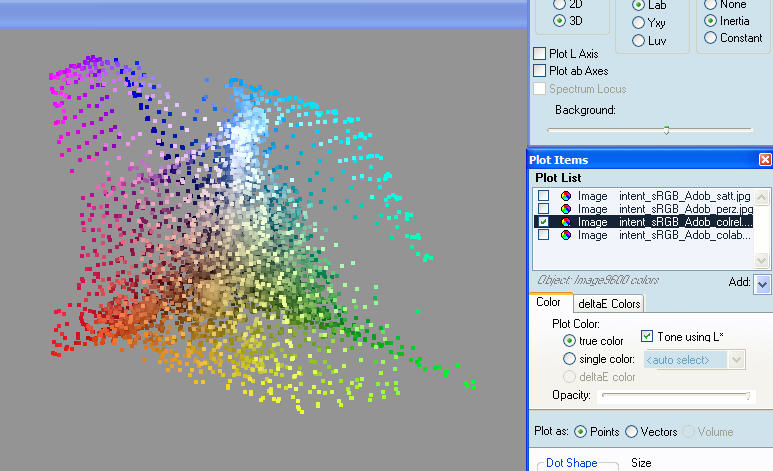Enable the intent_sRGB_Adob_satt.jpg plot checkbox
The height and width of the screenshot is (471, 773).
click(x=543, y=196)
